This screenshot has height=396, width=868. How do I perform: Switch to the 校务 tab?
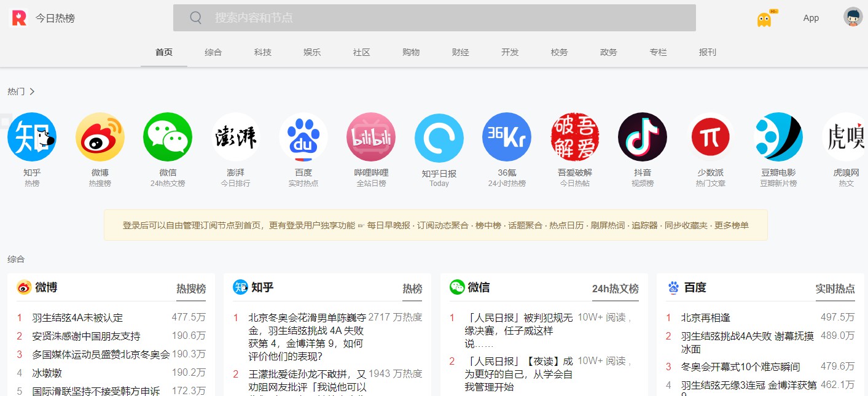pos(560,52)
